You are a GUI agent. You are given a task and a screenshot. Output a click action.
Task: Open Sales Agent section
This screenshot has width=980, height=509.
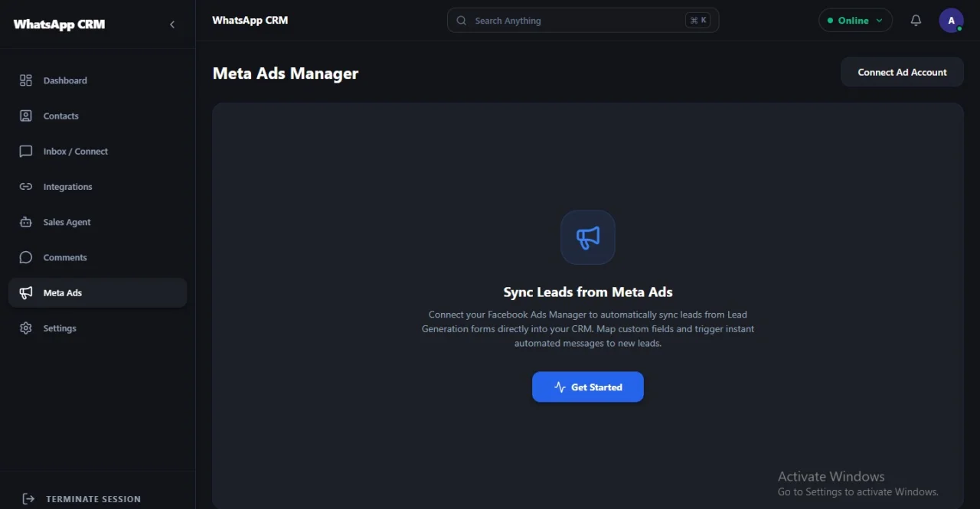[97, 222]
